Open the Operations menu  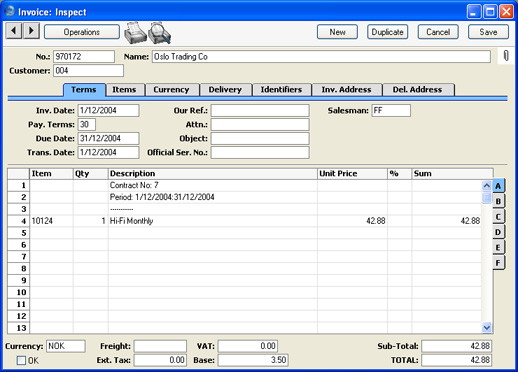pos(82,32)
